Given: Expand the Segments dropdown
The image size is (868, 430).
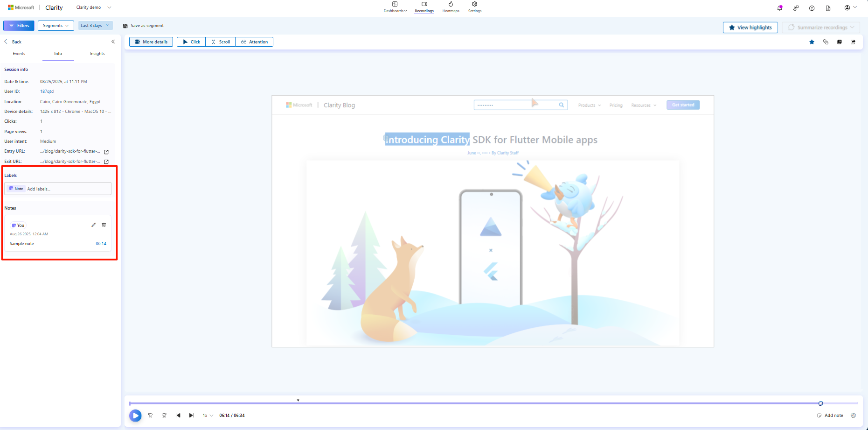Looking at the screenshot, I should coord(56,26).
